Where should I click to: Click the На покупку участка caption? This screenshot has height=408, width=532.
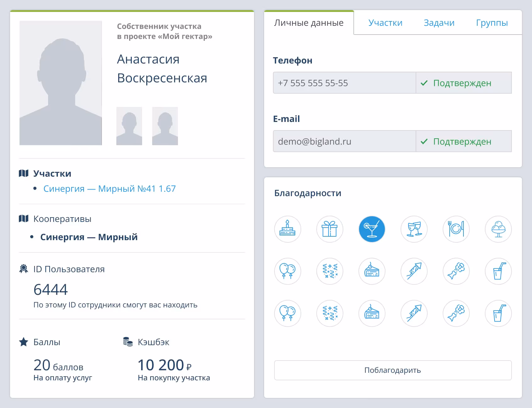174,378
